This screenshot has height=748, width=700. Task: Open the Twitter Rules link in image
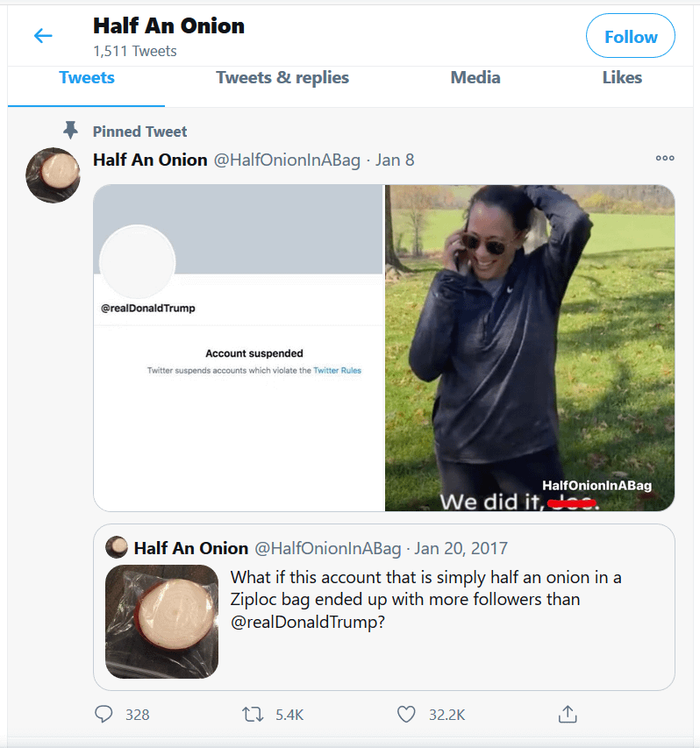pos(338,371)
